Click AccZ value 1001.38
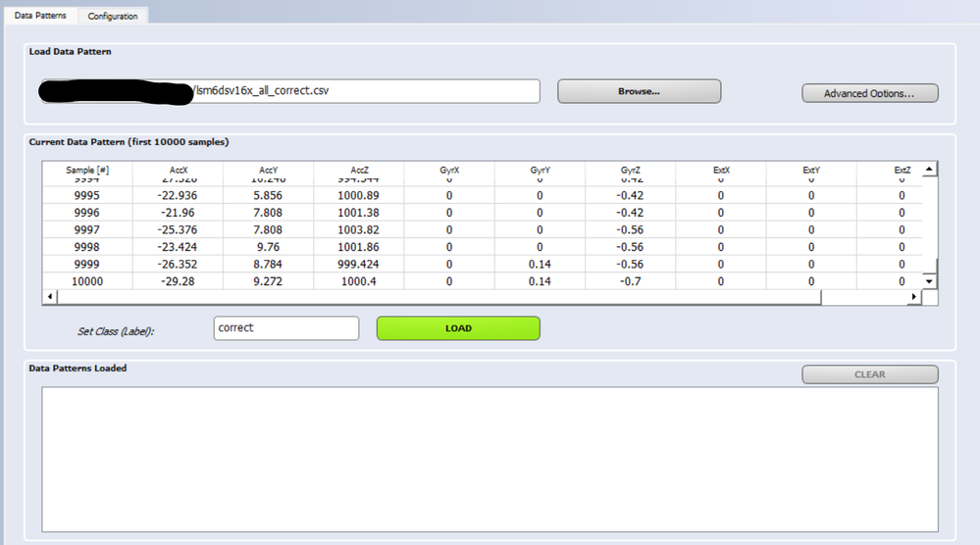The image size is (980, 545). [358, 213]
